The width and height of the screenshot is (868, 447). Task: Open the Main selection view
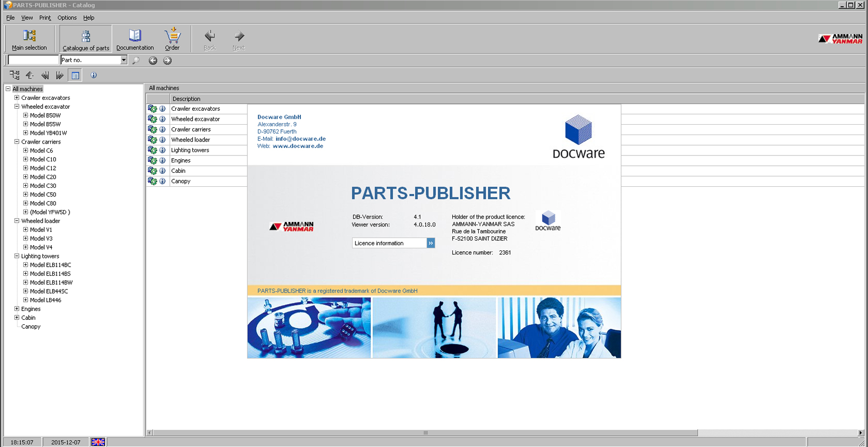pos(29,39)
